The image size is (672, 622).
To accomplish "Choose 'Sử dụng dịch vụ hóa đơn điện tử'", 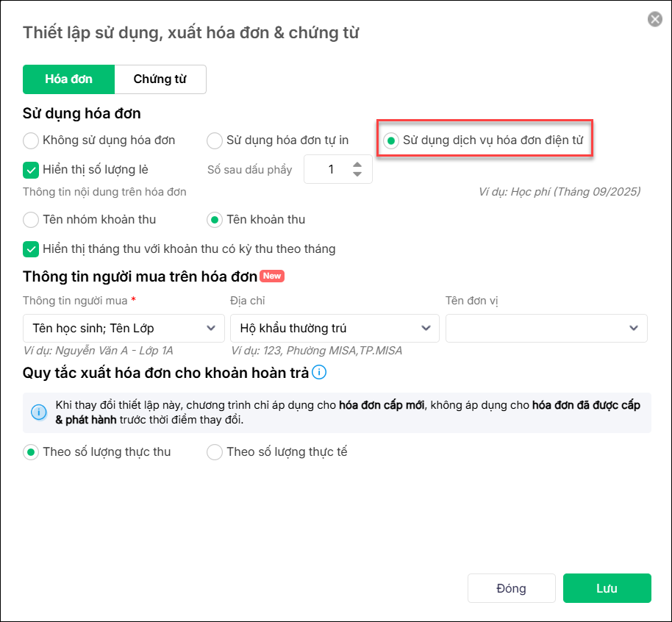I will [392, 140].
